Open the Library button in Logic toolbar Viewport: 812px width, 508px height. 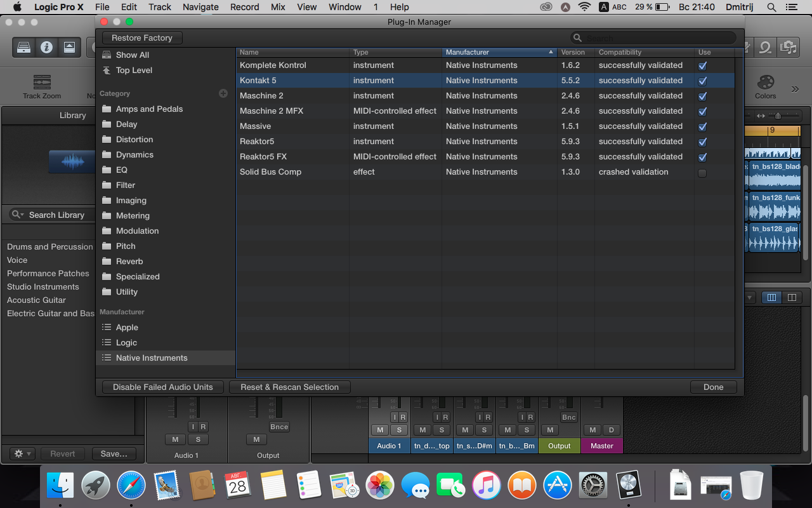(23, 47)
